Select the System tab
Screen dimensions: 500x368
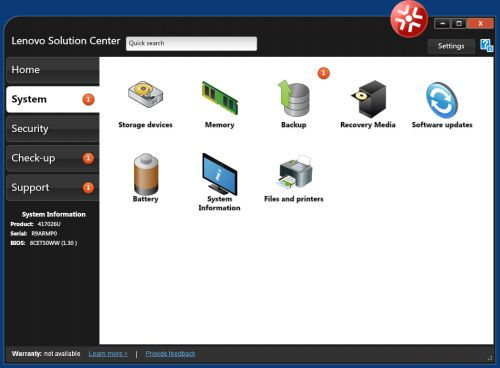(x=53, y=99)
